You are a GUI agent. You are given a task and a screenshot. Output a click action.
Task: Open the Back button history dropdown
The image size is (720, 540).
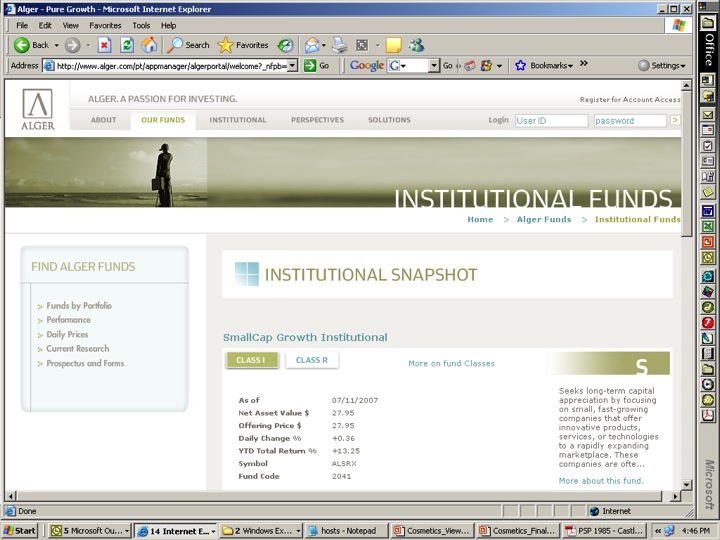point(56,45)
